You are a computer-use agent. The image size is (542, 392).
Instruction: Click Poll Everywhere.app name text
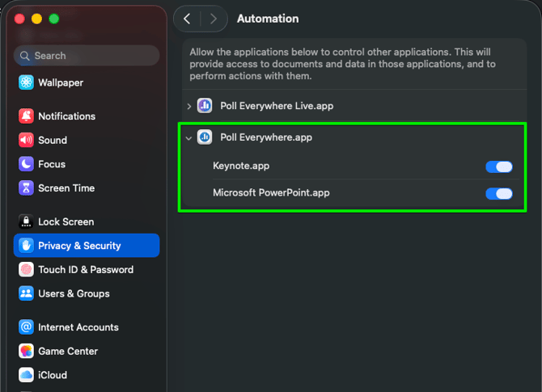(266, 137)
